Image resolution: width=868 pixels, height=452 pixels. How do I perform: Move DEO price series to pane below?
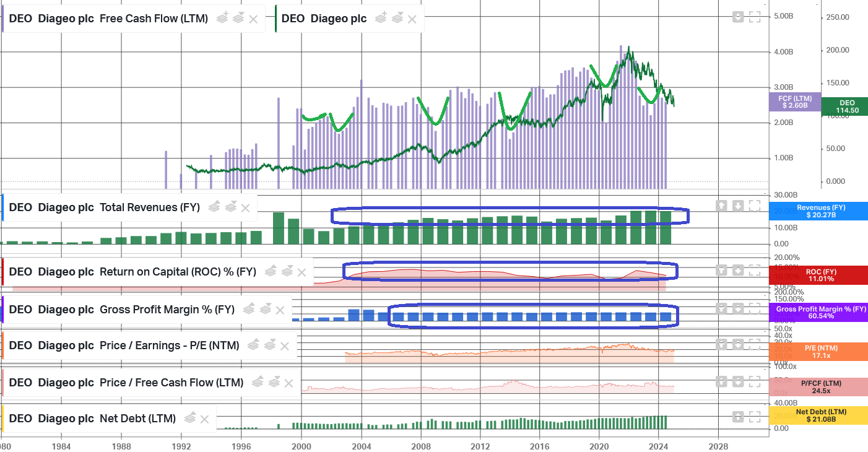point(397,19)
